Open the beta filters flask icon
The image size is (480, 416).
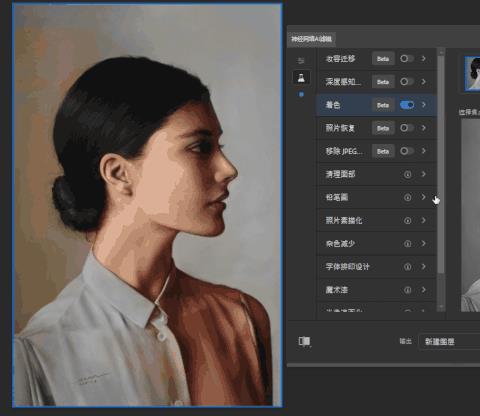coord(301,77)
